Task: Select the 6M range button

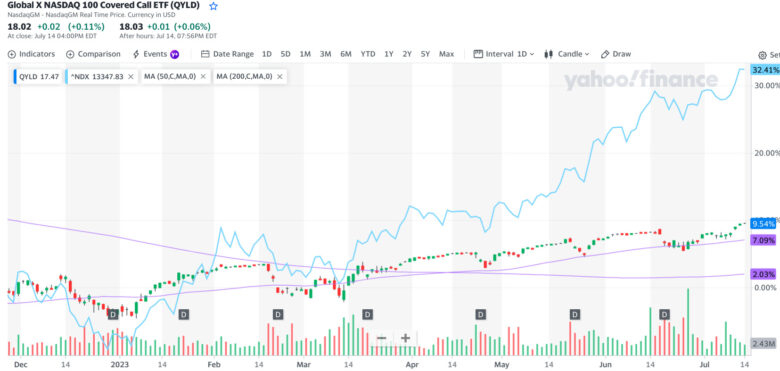Action: [346, 54]
